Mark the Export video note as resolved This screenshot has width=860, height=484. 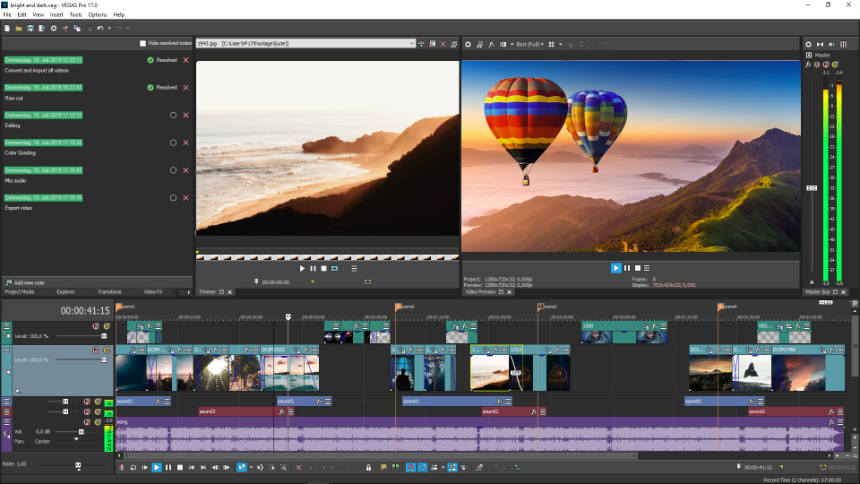click(172, 197)
